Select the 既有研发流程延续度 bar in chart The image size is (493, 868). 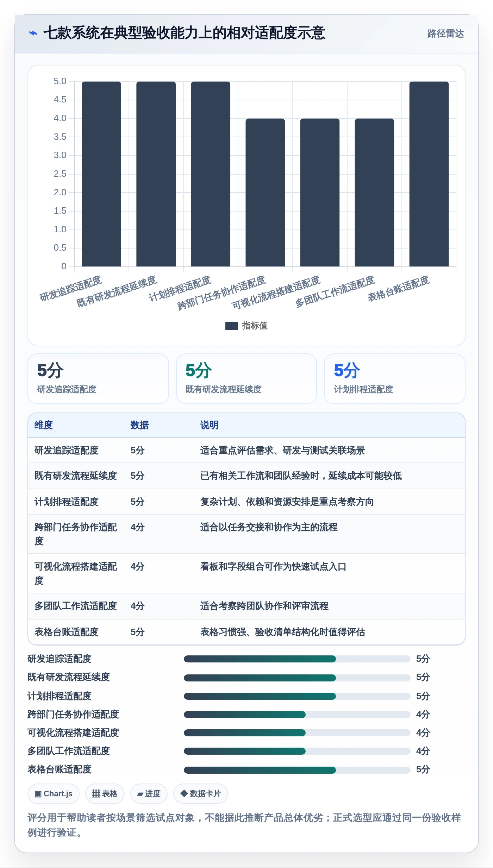click(x=156, y=174)
